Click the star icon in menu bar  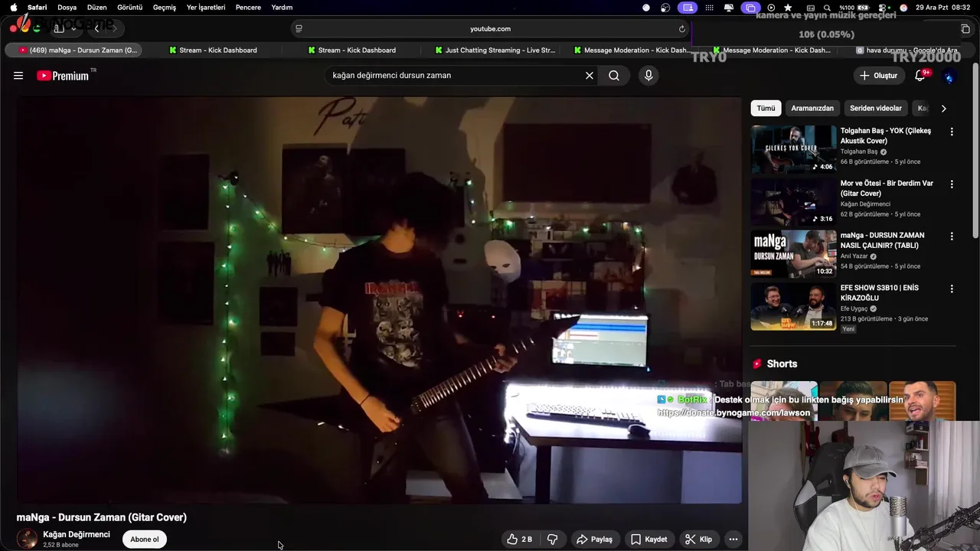788,8
